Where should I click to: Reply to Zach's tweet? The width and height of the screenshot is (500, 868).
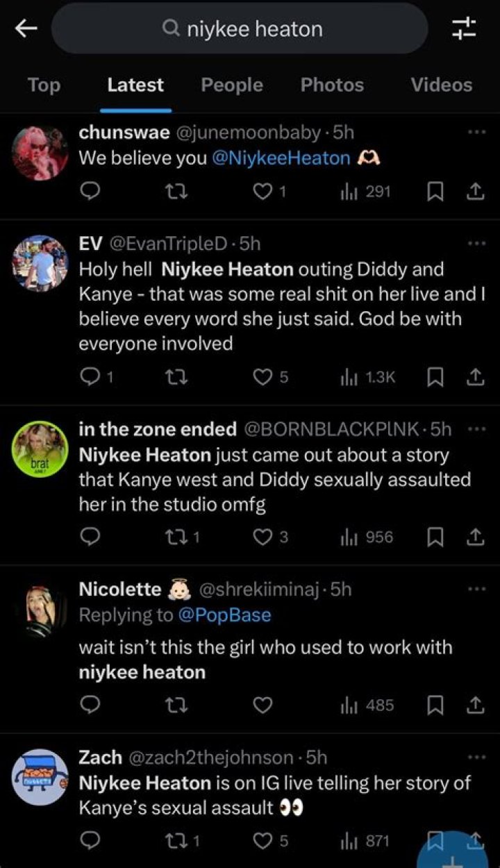(x=91, y=841)
